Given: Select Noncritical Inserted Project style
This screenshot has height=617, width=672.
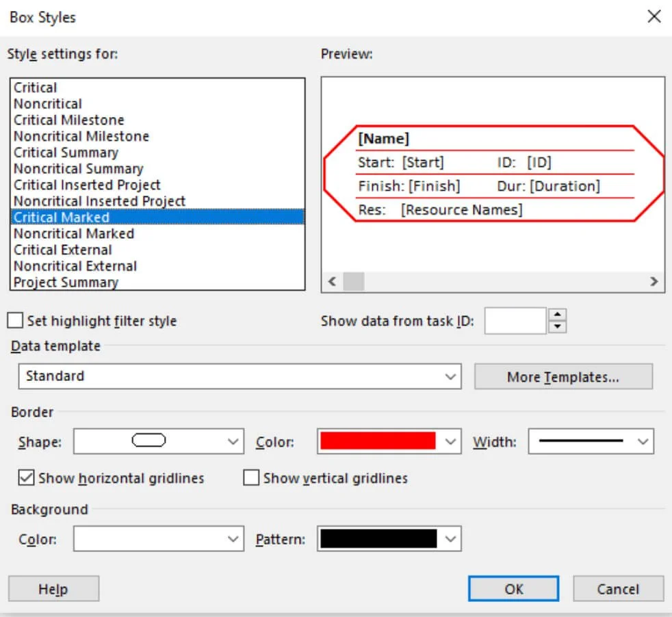Looking at the screenshot, I should (157, 201).
